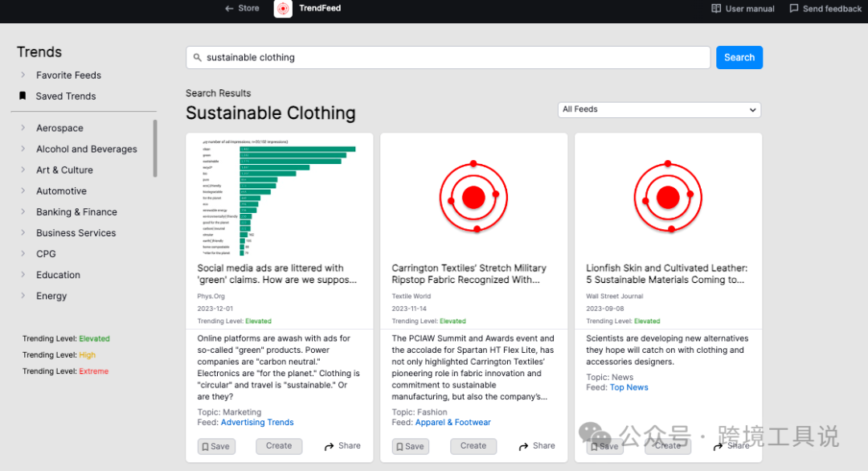Expand the Education category
The image size is (868, 471).
point(23,275)
